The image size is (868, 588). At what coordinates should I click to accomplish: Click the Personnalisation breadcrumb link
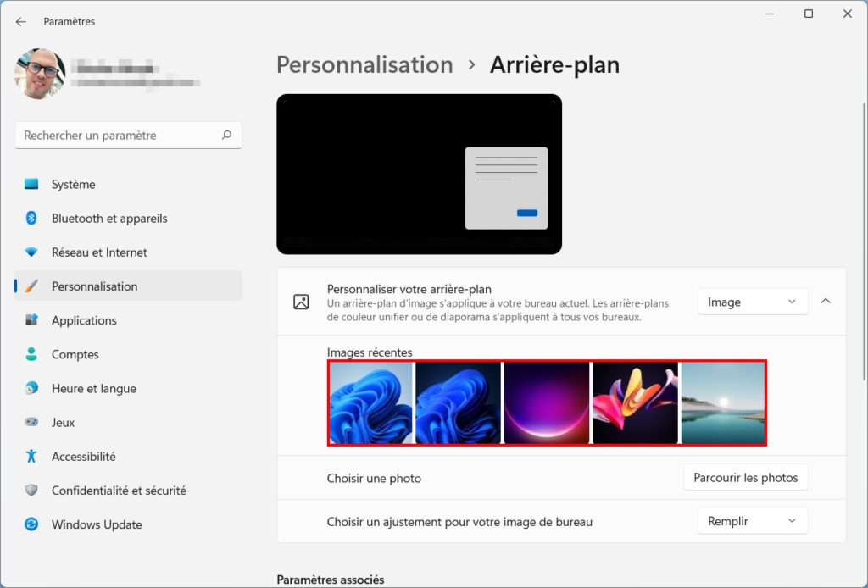coord(364,64)
